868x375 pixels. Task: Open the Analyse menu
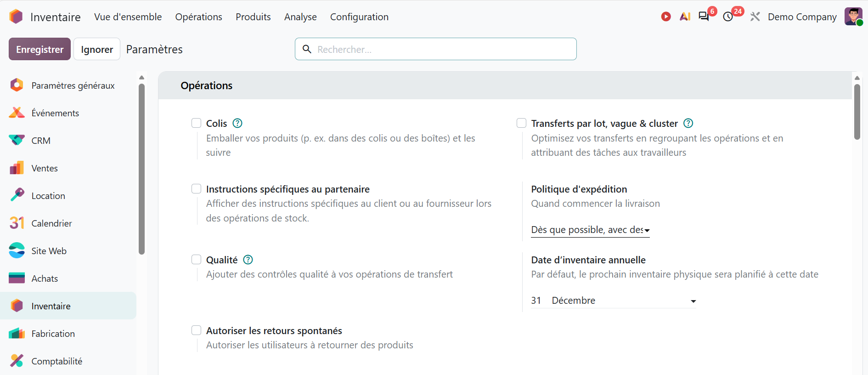point(300,17)
